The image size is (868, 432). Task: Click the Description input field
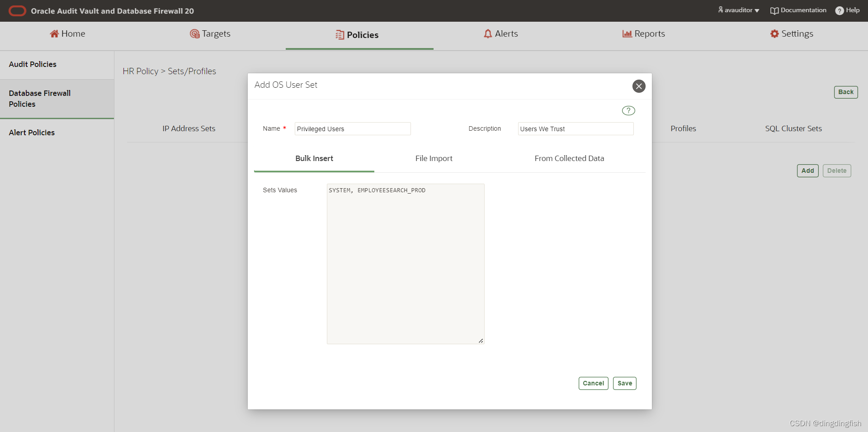click(x=576, y=129)
